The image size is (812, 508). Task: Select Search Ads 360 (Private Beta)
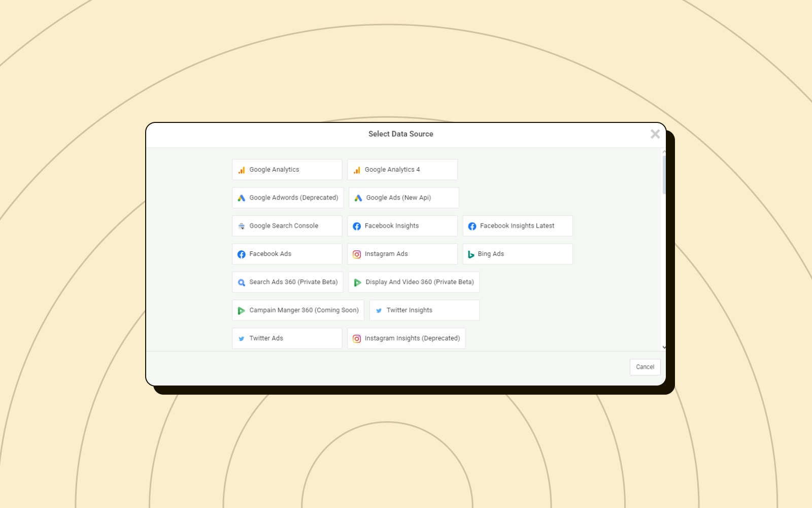(x=288, y=282)
